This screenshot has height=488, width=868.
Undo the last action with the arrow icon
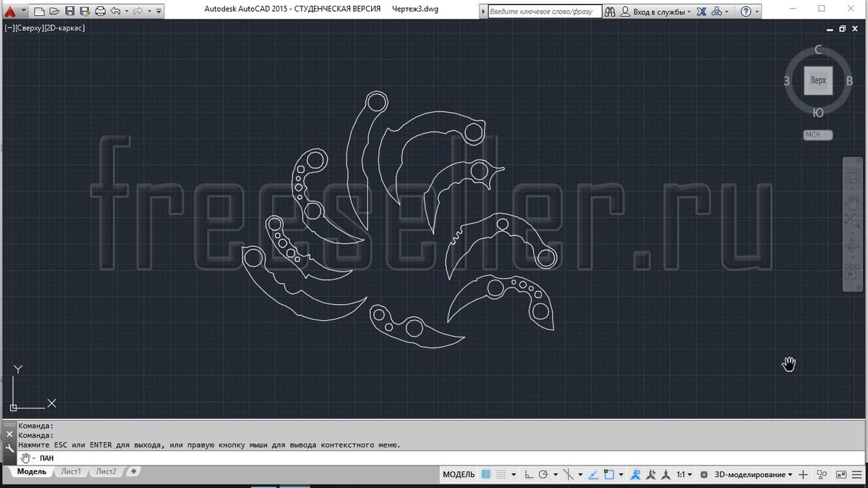click(x=116, y=11)
